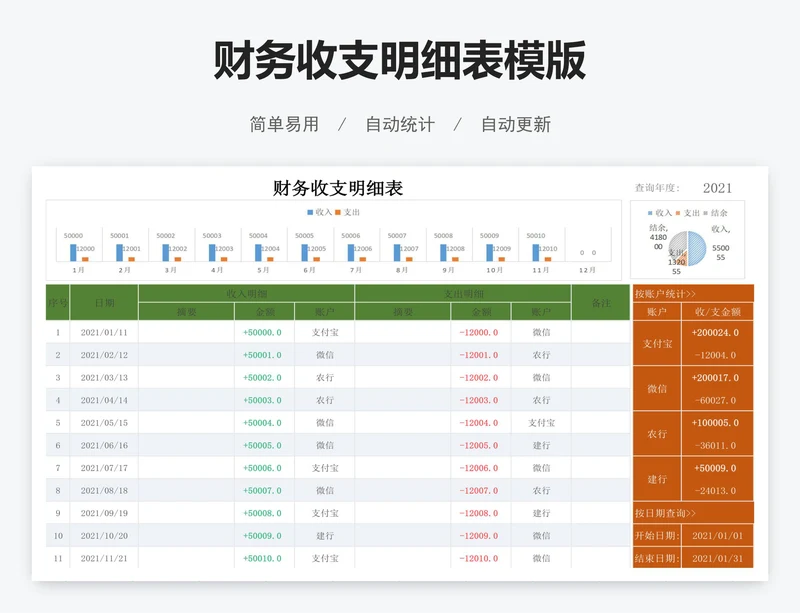Viewport: 800px width, 613px height.
Task: Click row 6 expense account 建行
Action: pos(541,446)
